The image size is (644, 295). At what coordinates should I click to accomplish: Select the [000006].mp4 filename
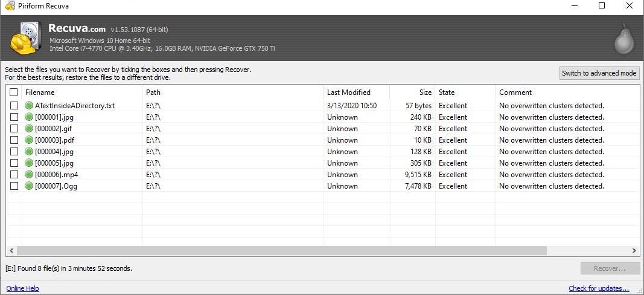tap(56, 175)
